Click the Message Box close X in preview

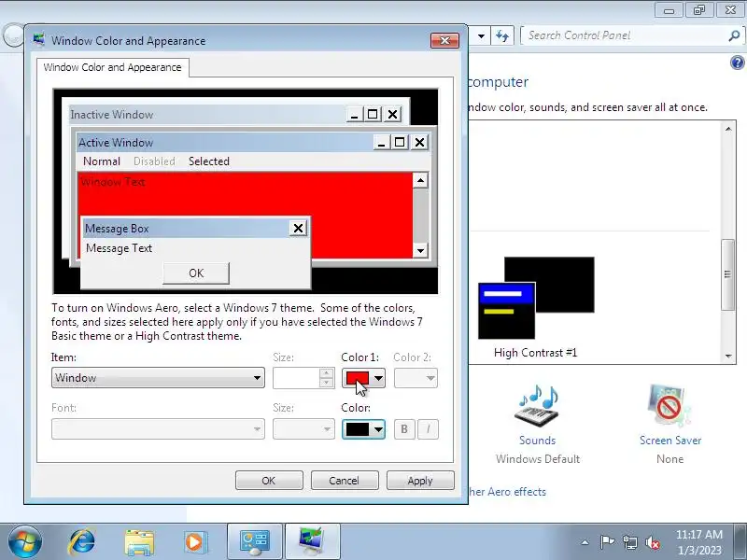coord(298,229)
